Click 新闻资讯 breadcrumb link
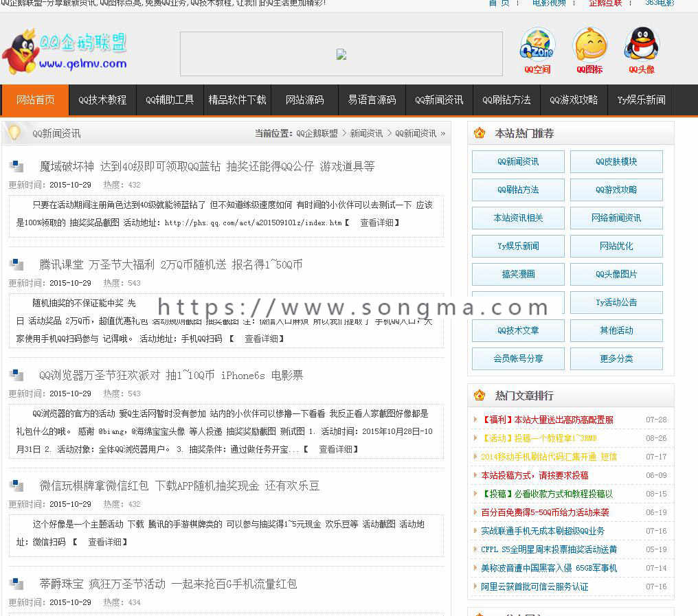 (366, 133)
